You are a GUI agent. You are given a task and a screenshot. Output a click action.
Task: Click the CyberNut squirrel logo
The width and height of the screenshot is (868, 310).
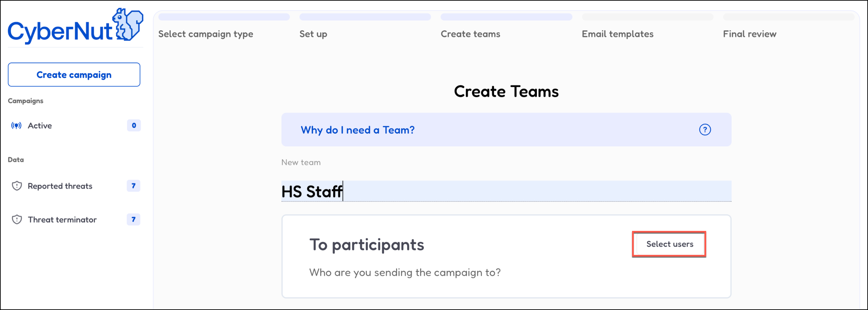[128, 24]
